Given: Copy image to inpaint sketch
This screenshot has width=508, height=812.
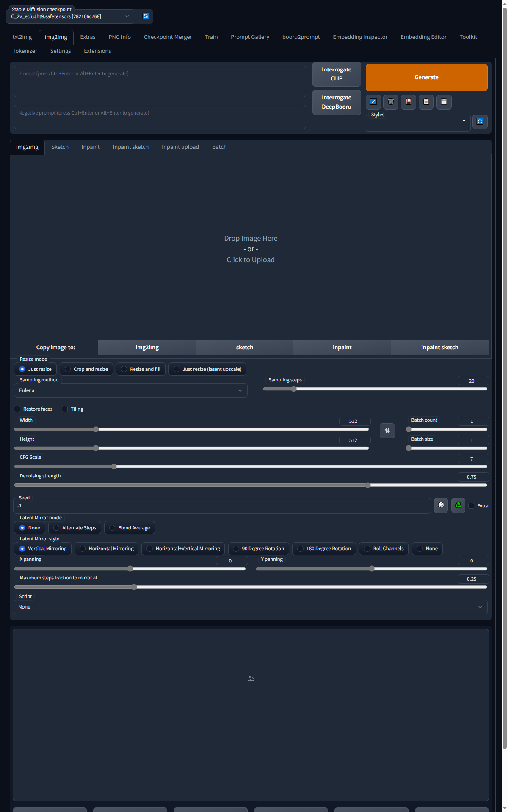Looking at the screenshot, I should 439,347.
